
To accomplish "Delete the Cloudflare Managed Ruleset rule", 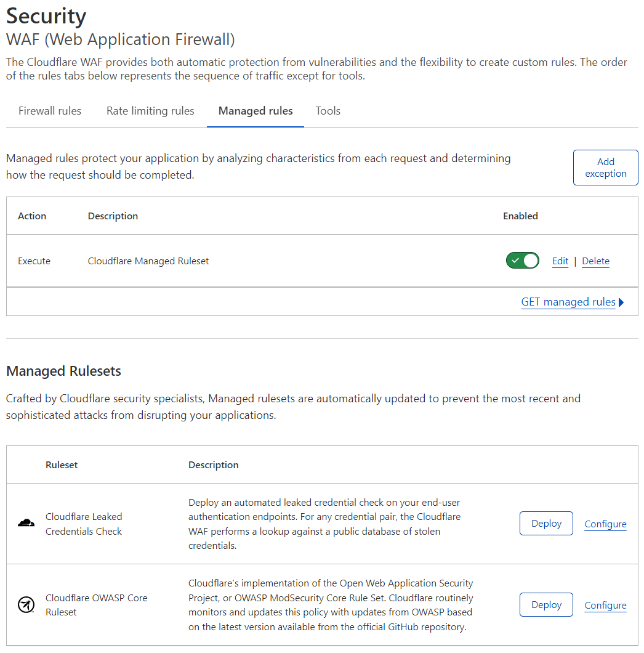I will coord(595,261).
